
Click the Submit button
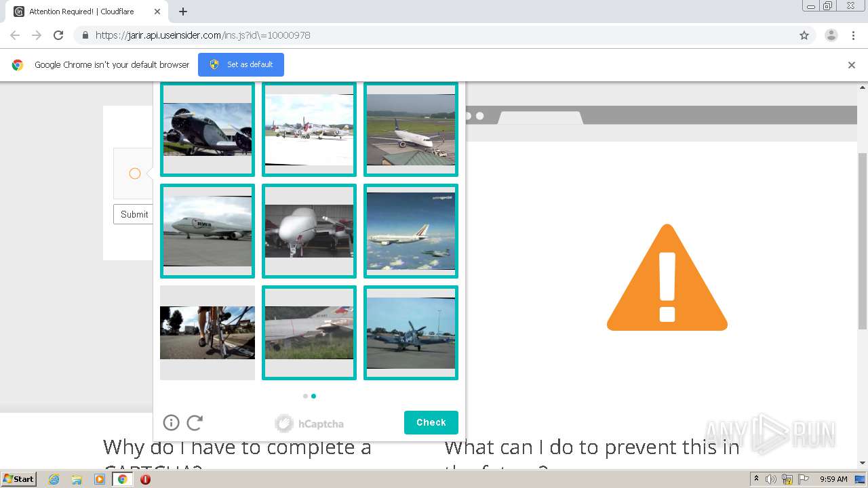(x=134, y=214)
